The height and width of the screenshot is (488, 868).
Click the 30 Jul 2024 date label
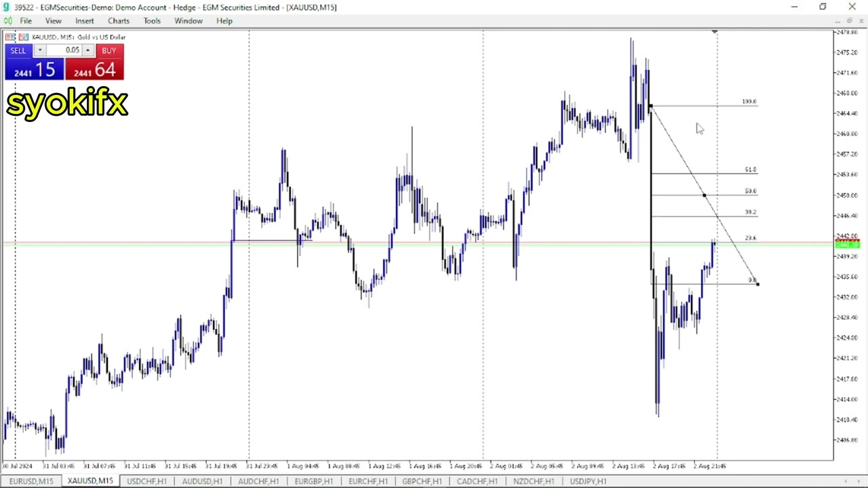(17, 466)
